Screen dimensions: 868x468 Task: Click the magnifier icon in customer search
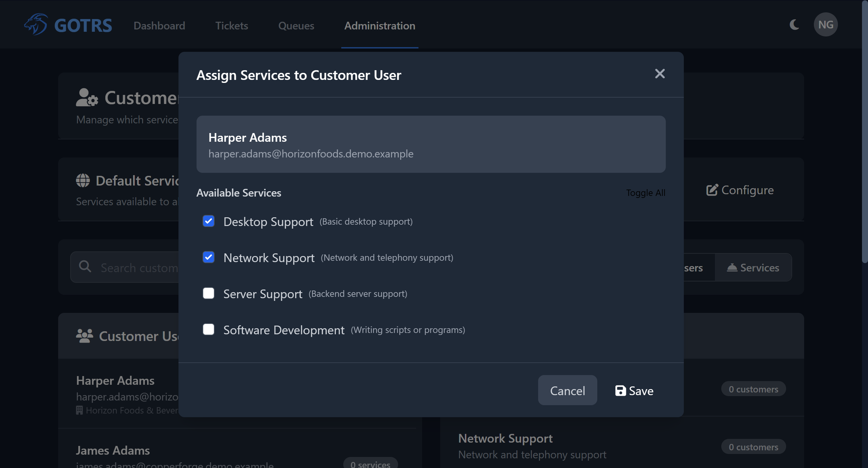coord(85,266)
